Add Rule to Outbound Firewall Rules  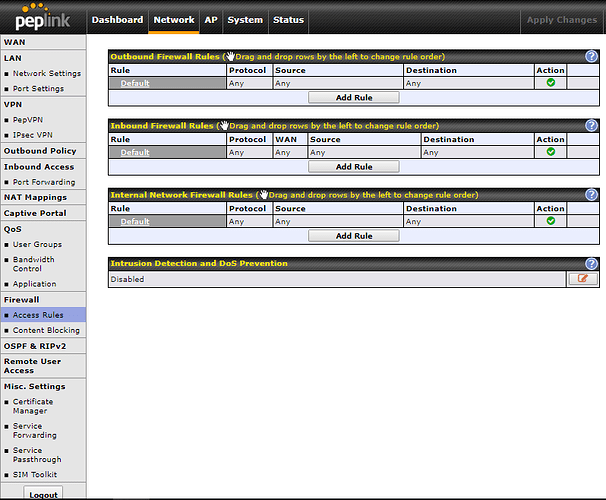pyautogui.click(x=353, y=98)
